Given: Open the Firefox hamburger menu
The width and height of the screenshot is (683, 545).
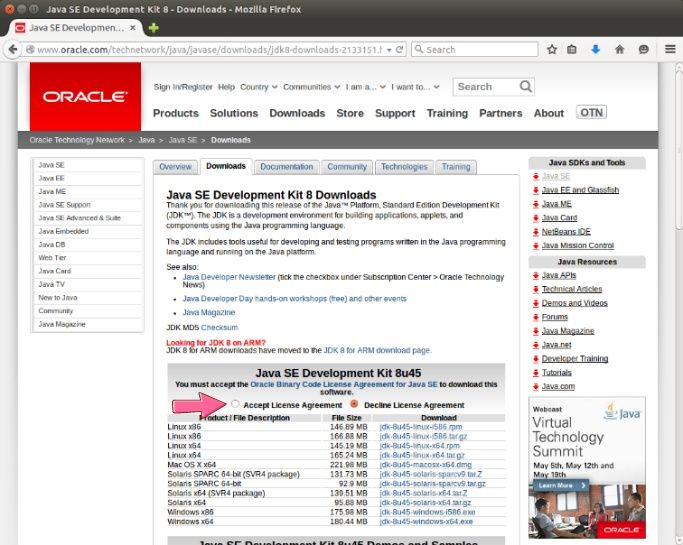Looking at the screenshot, I should (x=670, y=49).
